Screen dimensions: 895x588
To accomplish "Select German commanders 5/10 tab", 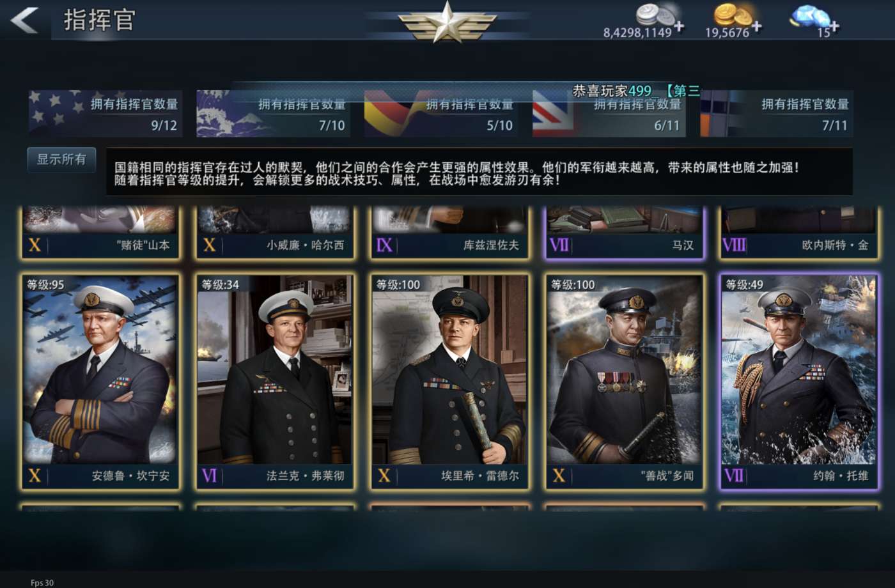I will pos(441,114).
